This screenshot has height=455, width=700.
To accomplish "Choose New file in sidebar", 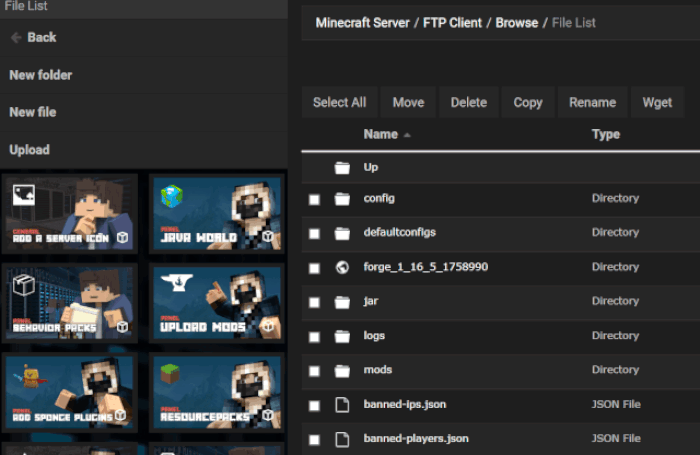I will 144,112.
